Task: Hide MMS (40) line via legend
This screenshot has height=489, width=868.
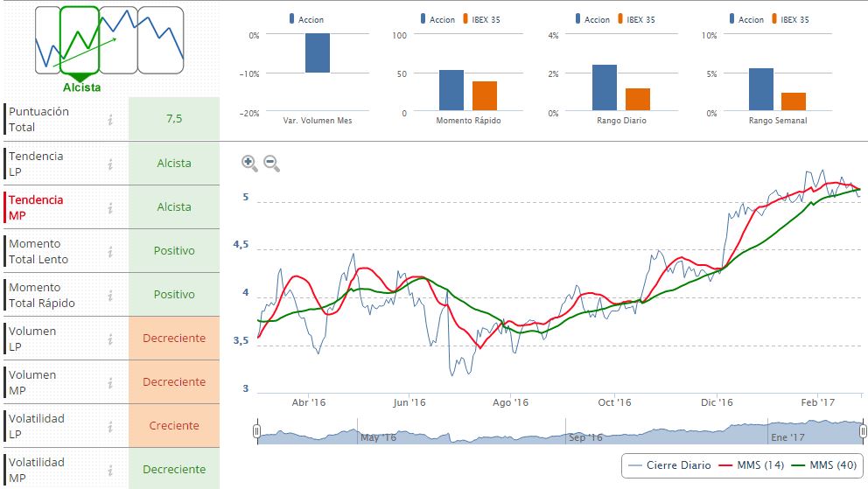Action: (x=822, y=465)
